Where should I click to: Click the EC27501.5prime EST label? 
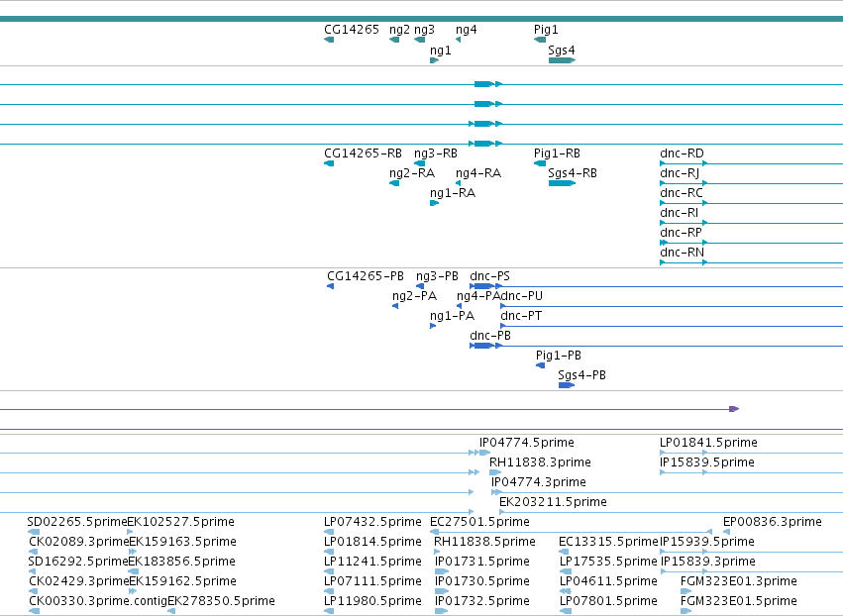click(479, 522)
